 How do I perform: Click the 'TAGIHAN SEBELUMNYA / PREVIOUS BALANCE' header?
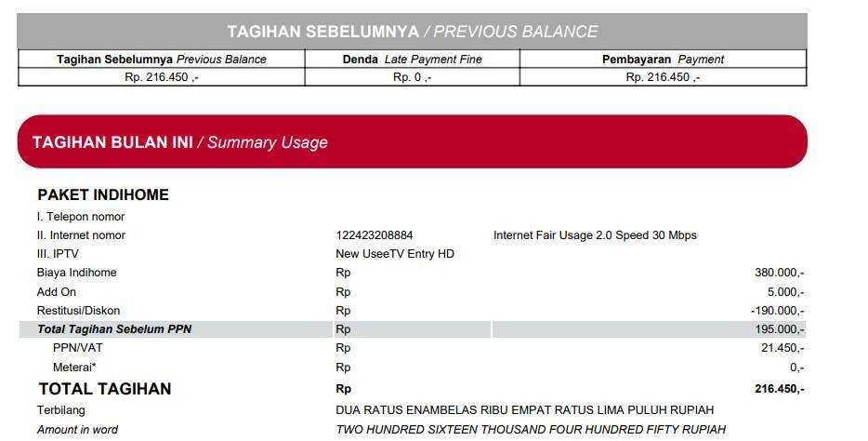(412, 31)
